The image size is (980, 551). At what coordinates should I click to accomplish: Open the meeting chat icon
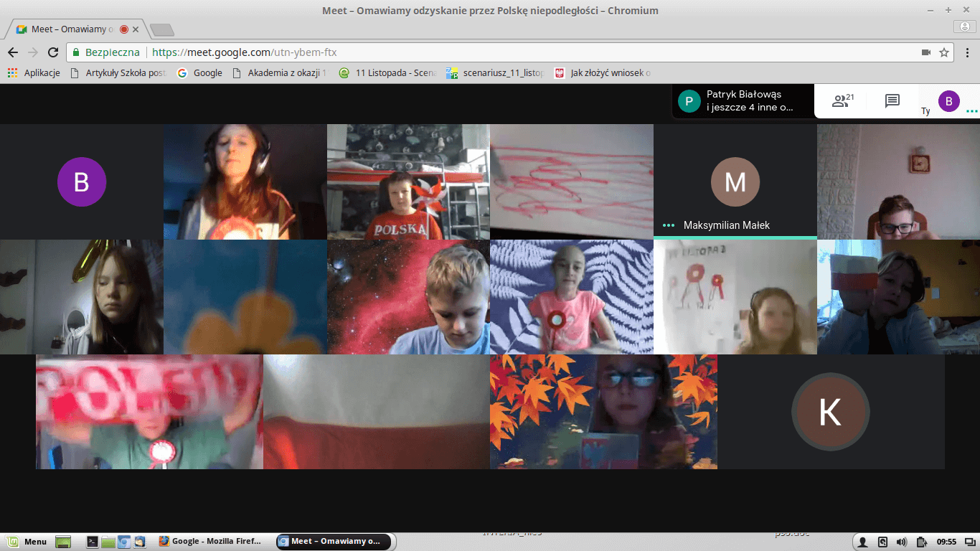tap(892, 101)
